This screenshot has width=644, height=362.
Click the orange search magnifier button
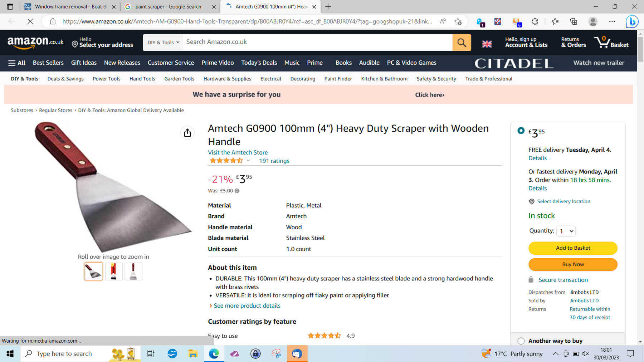pos(462,43)
